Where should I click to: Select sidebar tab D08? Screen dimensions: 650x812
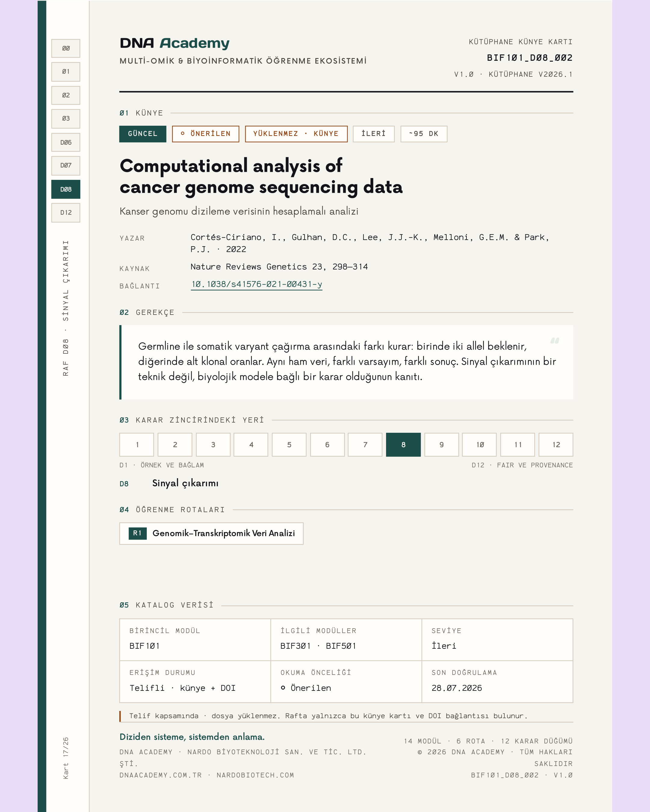66,189
